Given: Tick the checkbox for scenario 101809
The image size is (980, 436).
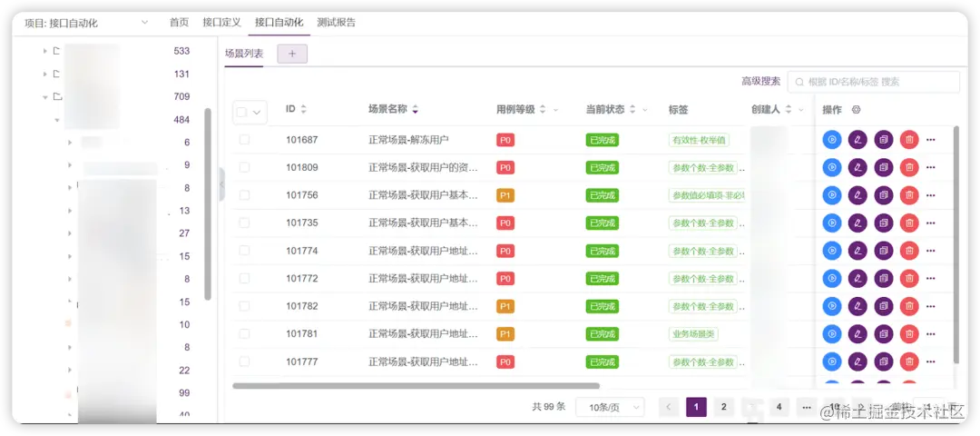Looking at the screenshot, I should click(x=244, y=167).
